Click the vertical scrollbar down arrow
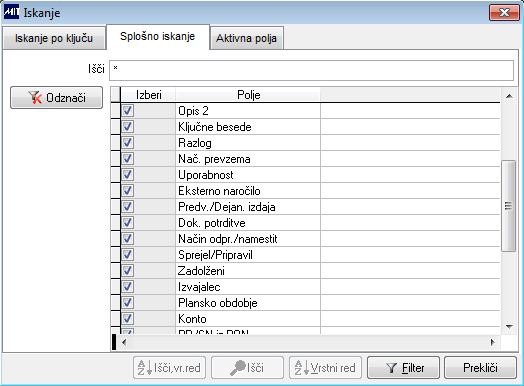 pyautogui.click(x=509, y=327)
